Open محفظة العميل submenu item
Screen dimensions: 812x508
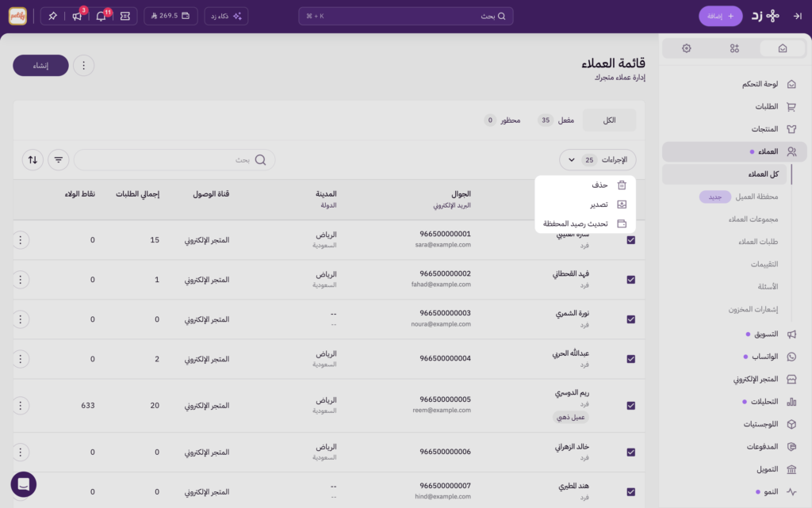click(x=756, y=197)
